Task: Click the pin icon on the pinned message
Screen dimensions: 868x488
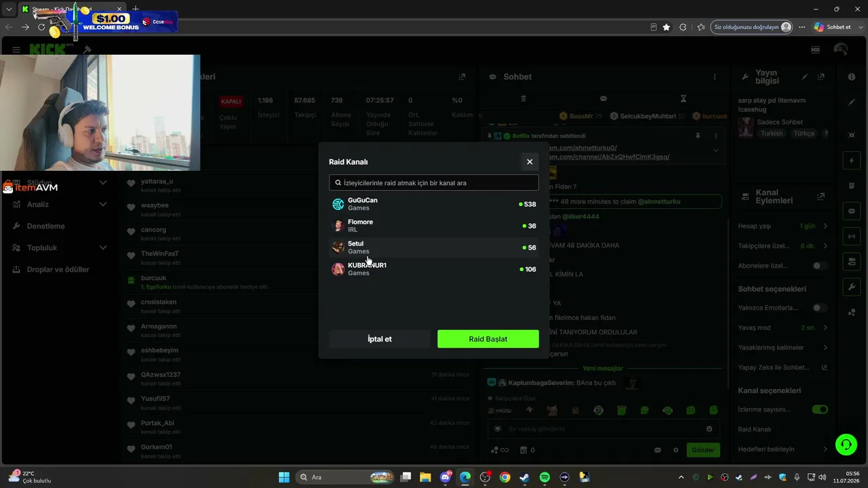Action: [x=697, y=136]
